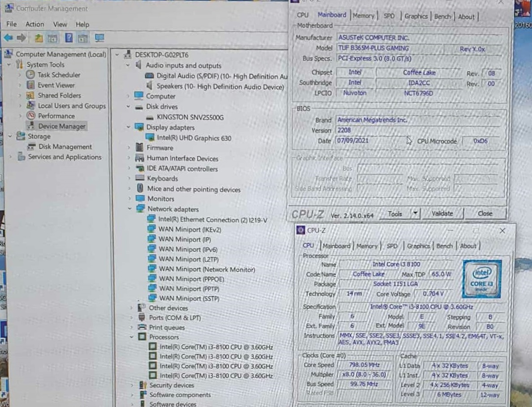Open the dropdown arrow beside CPU-Z Tools
The width and height of the screenshot is (532, 407).
pyautogui.click(x=415, y=213)
